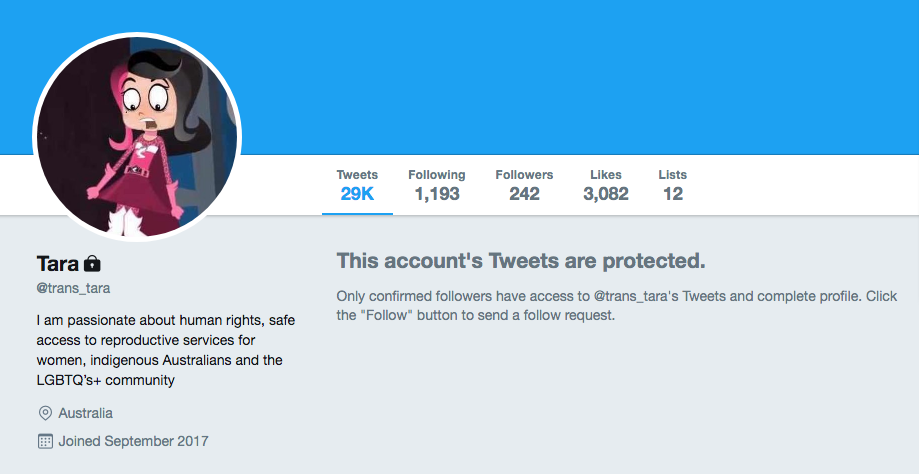Open Tara's cartoon profile picture
The image size is (919, 474).
tap(137, 137)
